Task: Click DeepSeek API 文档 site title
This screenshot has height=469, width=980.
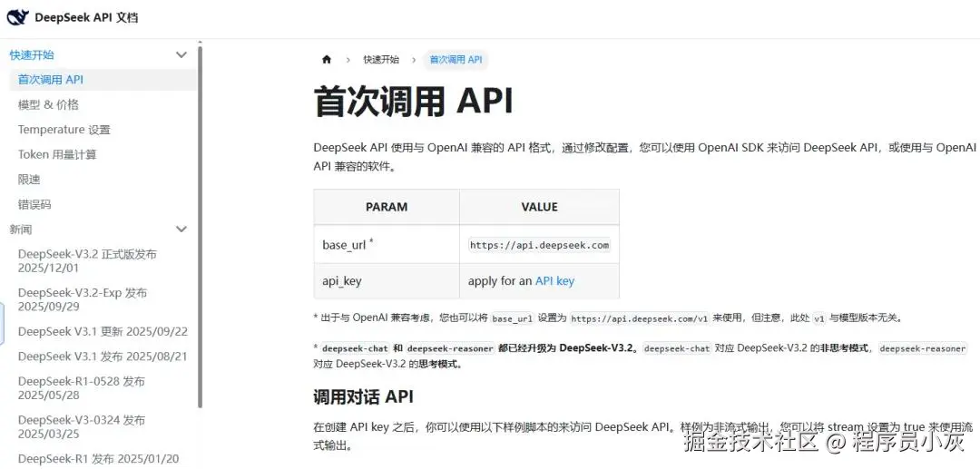Action: click(x=86, y=17)
